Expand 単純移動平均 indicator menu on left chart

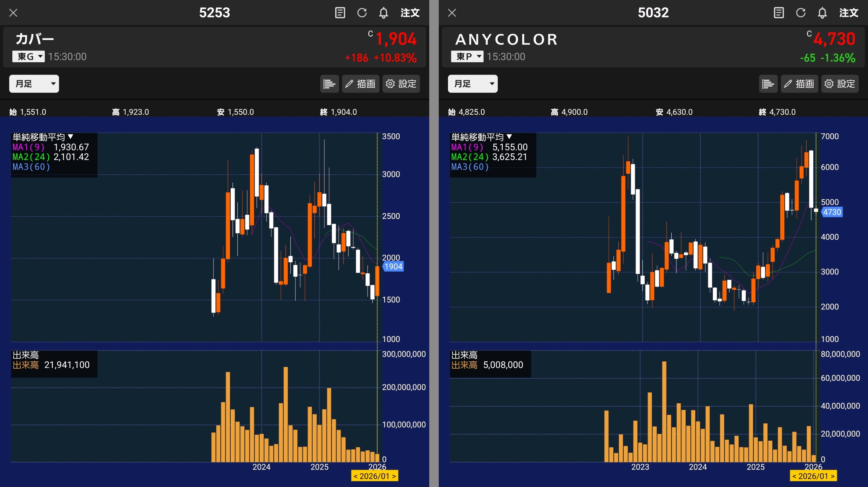tap(43, 137)
